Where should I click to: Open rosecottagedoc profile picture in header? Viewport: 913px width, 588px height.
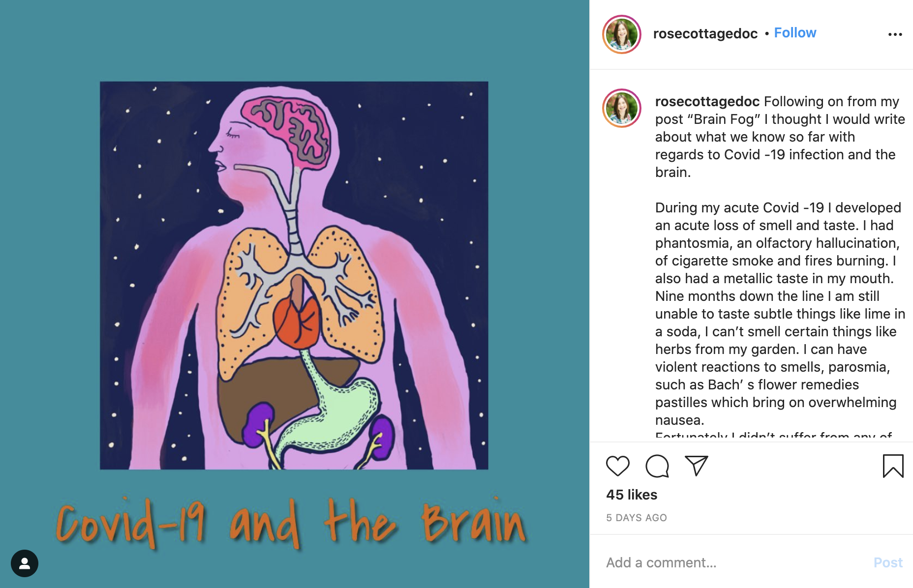click(x=622, y=34)
